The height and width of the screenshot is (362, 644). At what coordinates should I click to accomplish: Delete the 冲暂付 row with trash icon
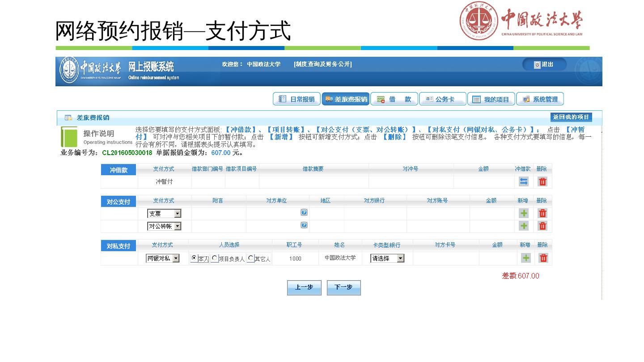542,181
